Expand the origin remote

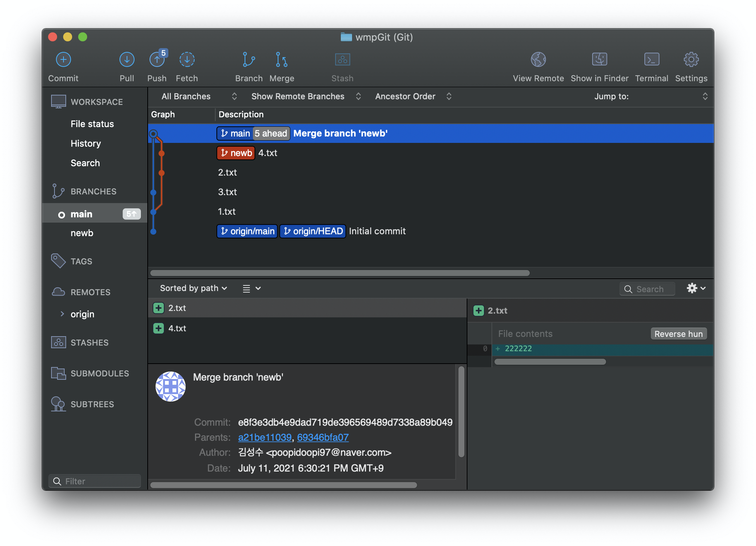[x=62, y=314]
